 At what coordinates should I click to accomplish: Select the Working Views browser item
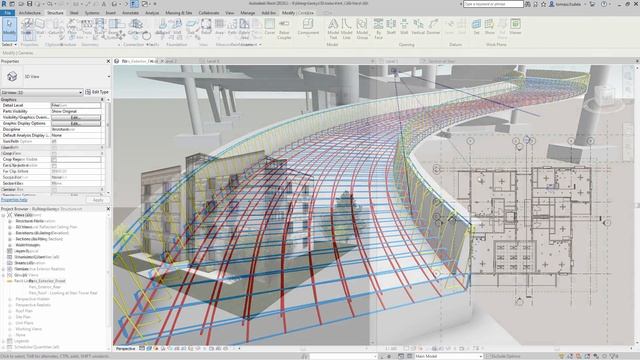pyautogui.click(x=29, y=329)
